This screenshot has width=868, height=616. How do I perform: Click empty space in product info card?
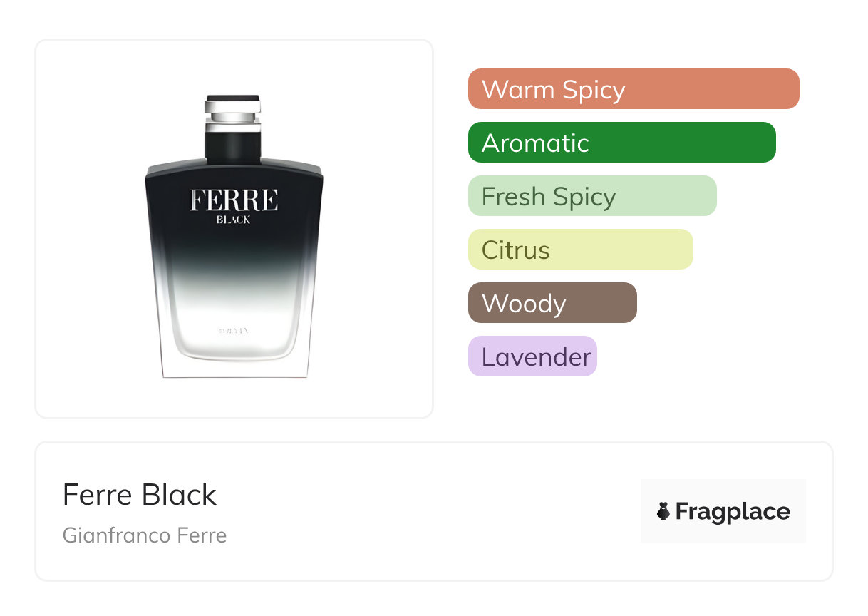[428, 511]
